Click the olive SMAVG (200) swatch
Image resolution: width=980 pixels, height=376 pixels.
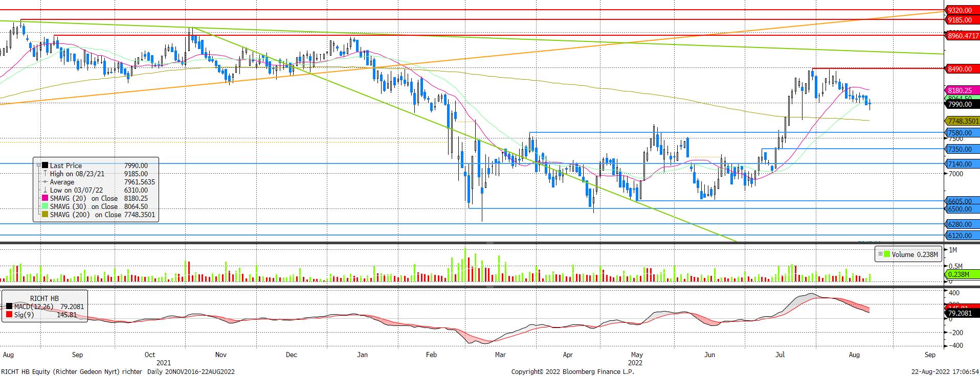tap(45, 215)
